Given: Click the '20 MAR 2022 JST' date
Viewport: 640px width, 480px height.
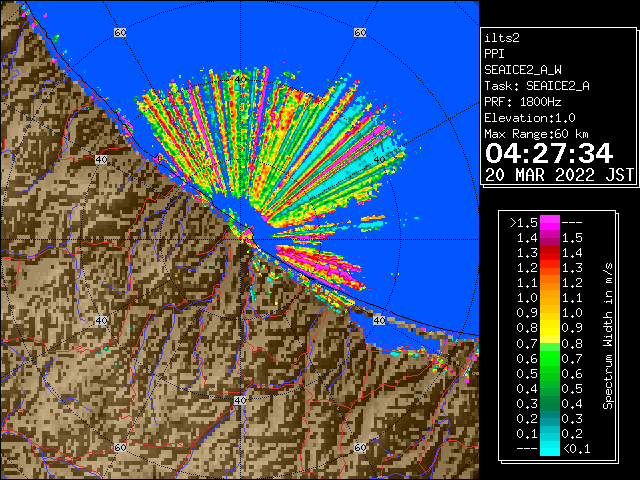Looking at the screenshot, I should pyautogui.click(x=559, y=175).
